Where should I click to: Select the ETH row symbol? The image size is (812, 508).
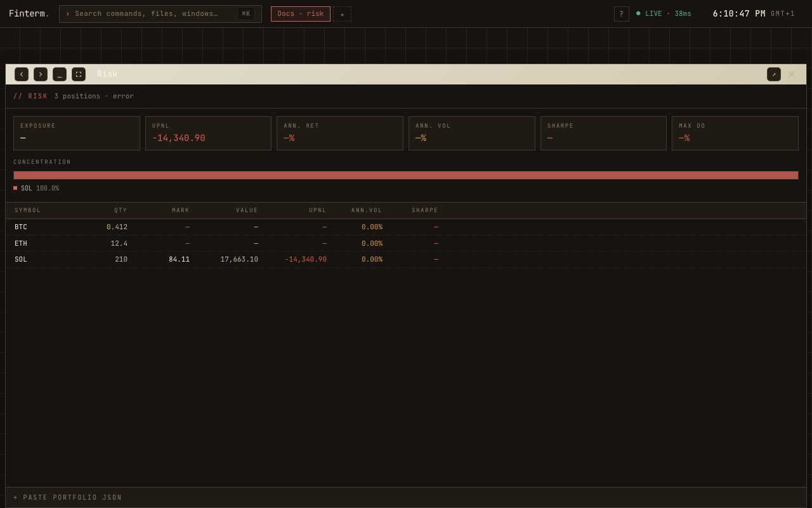point(21,244)
